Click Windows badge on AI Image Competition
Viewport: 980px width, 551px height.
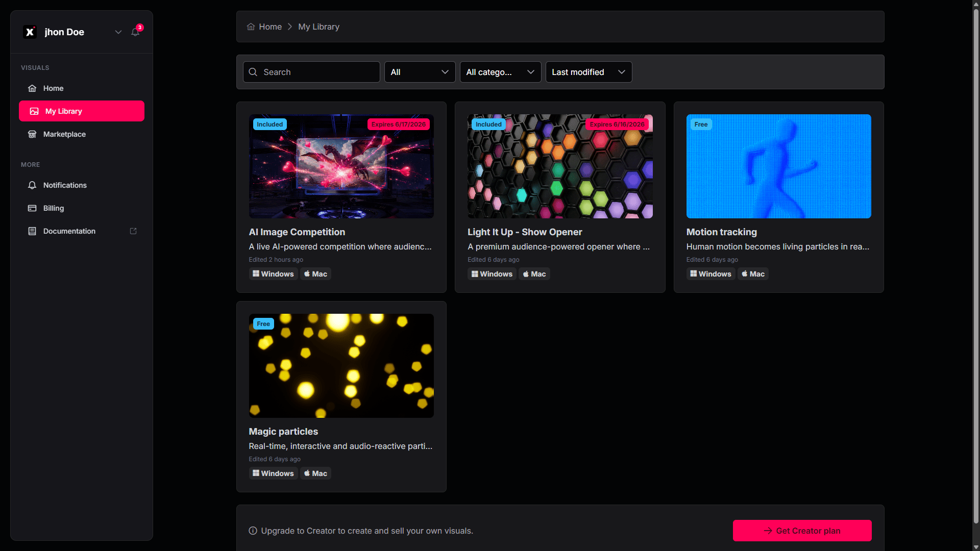click(273, 274)
